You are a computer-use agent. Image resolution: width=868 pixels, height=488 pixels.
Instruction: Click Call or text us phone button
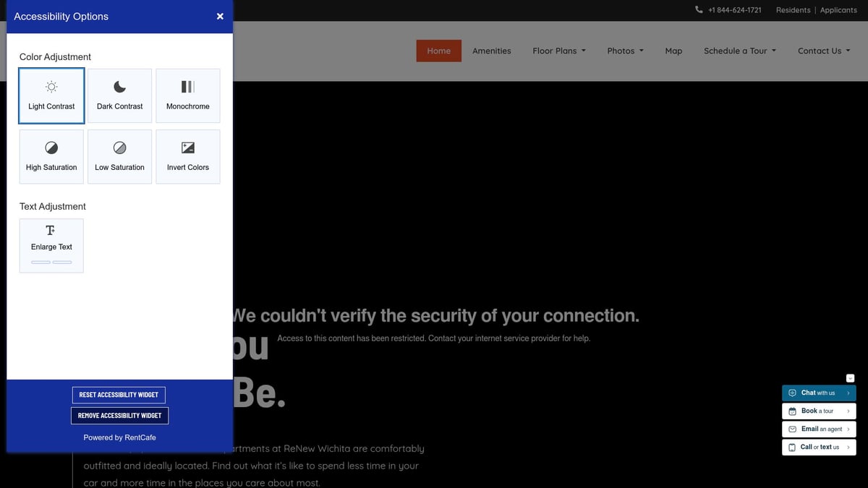818,448
